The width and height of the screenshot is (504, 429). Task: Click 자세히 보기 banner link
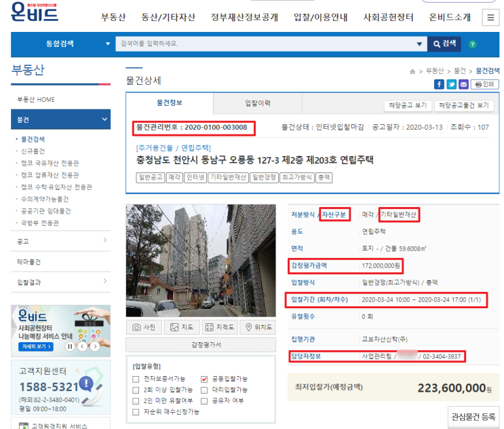click(x=36, y=347)
